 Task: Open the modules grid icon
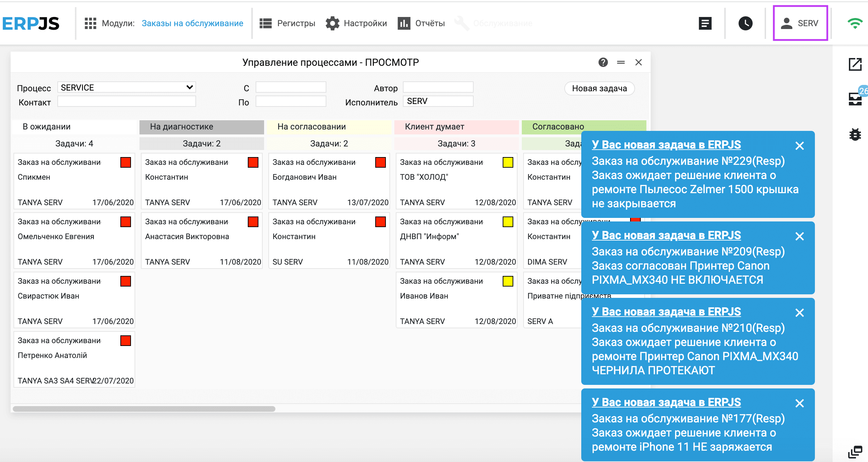[x=90, y=23]
